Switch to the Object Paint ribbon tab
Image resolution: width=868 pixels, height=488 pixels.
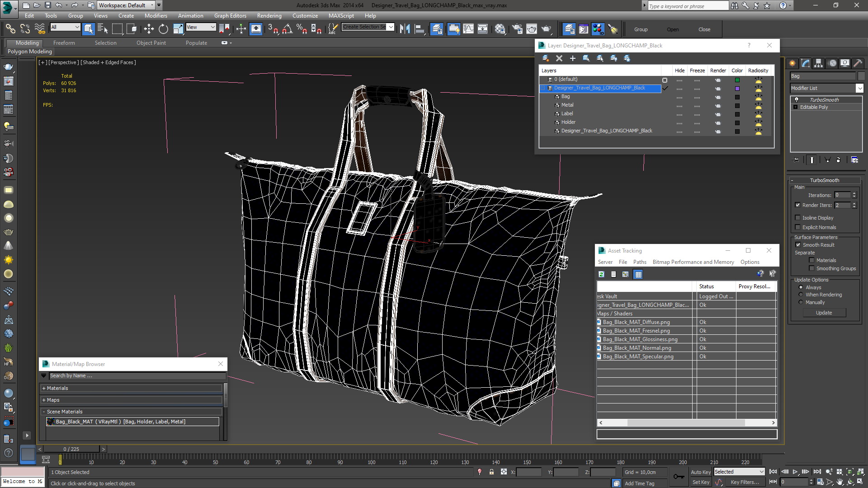(151, 43)
